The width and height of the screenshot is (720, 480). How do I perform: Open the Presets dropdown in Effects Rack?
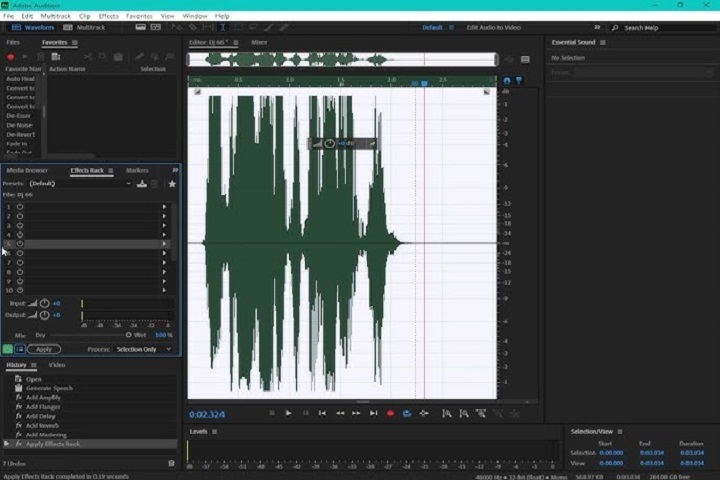click(80, 184)
